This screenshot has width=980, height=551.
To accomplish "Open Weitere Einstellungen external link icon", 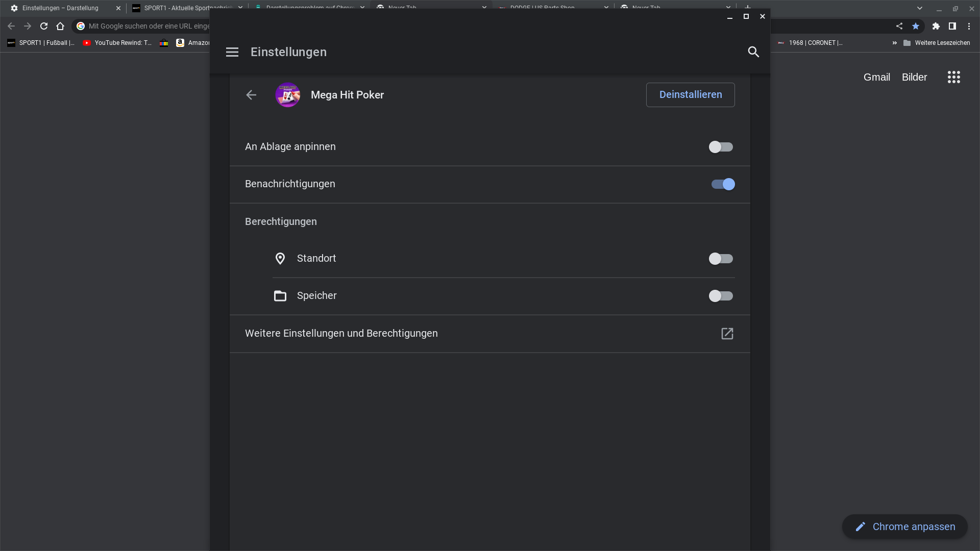I will click(x=727, y=334).
